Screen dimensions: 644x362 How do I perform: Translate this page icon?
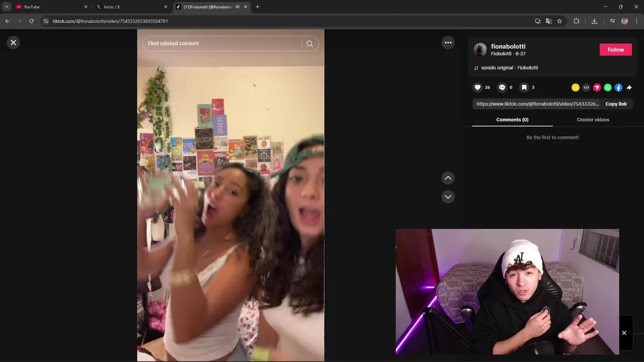coord(548,21)
